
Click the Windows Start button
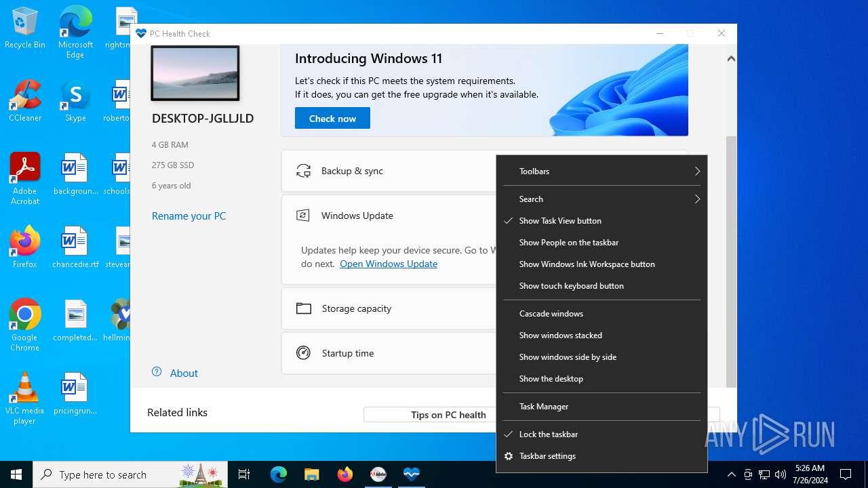pos(16,474)
